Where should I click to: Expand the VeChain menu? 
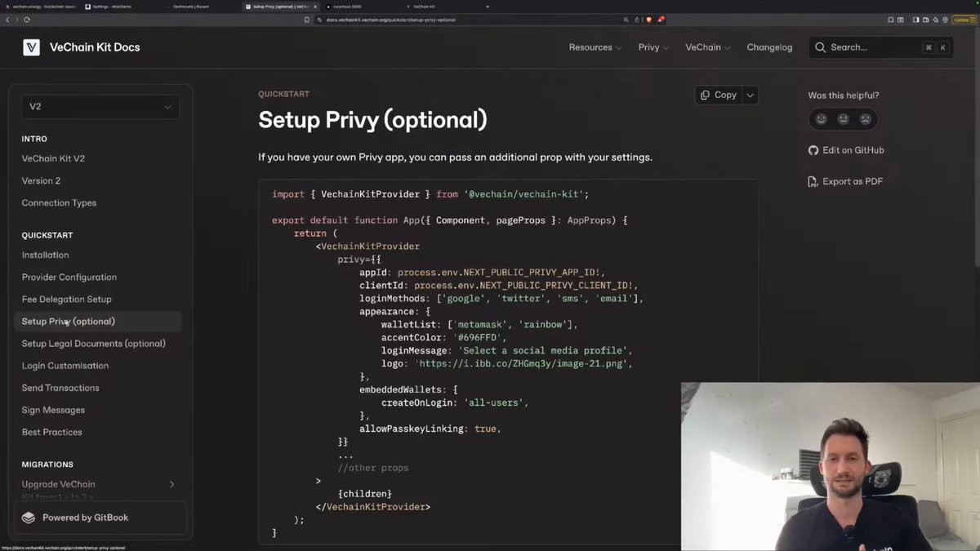708,47
